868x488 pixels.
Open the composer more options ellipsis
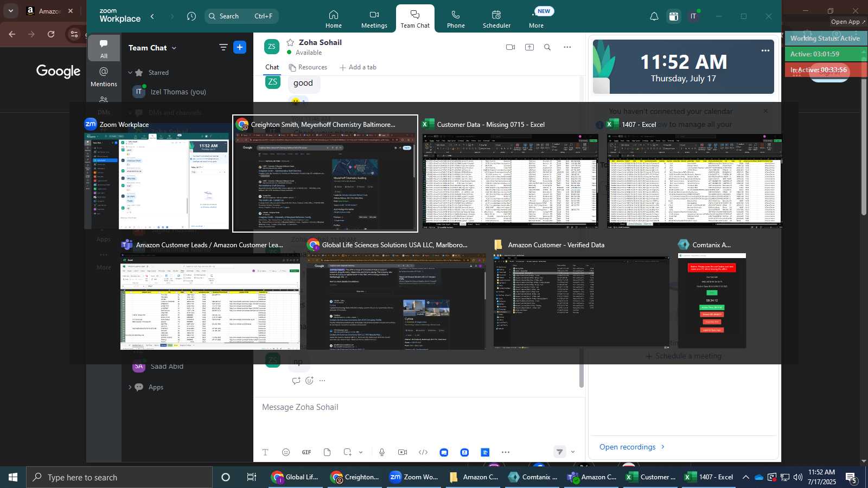point(506,452)
